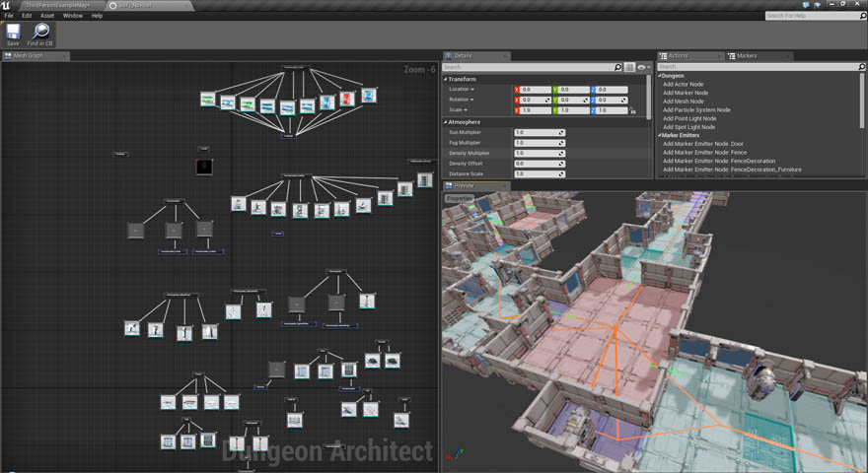Switch to the Markers tab
The width and height of the screenshot is (868, 473).
click(759, 56)
